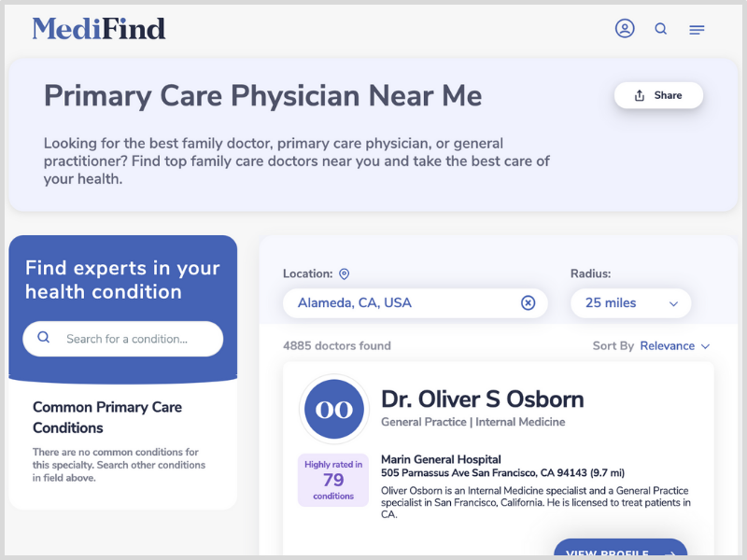Click the location pin icon beside Location label
The image size is (747, 560).
coord(344,273)
